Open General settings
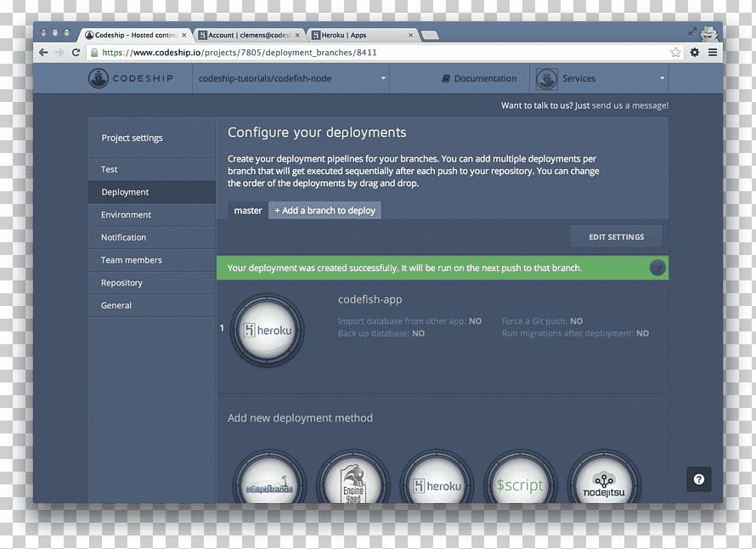Viewport: 756px width, 549px height. [x=151, y=305]
